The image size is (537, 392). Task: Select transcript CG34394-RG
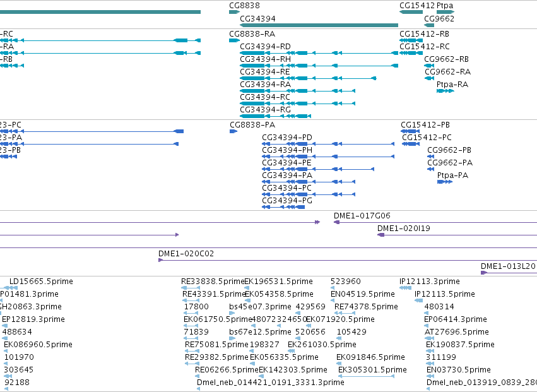265,110
